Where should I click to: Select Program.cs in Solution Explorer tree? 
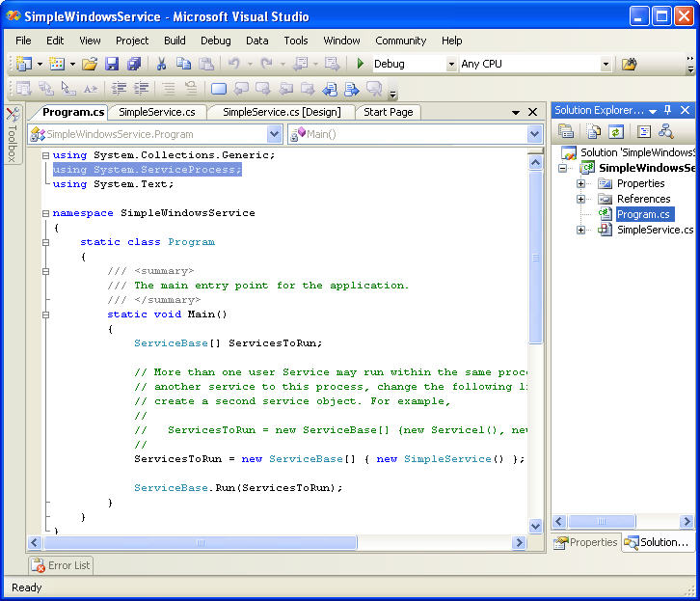tap(643, 214)
